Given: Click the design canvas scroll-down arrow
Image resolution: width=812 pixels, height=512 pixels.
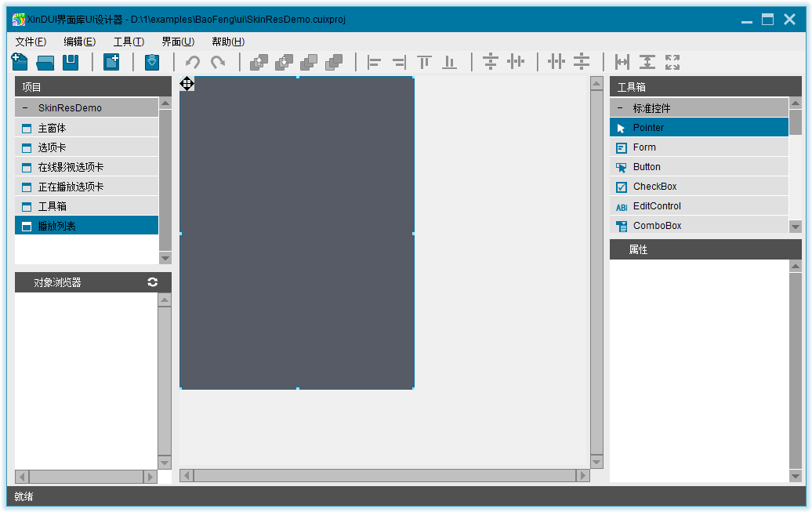Looking at the screenshot, I should (x=596, y=461).
